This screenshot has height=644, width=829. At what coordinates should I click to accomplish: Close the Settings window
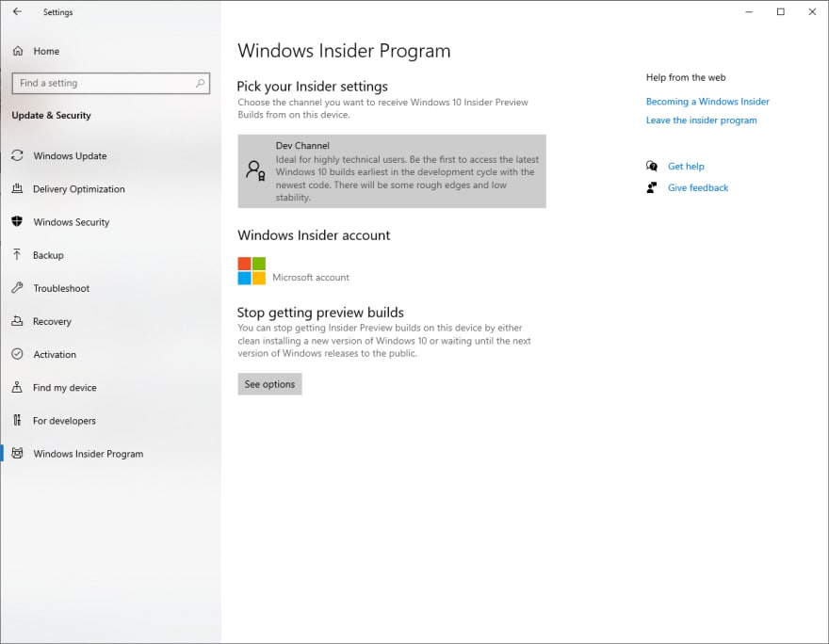tap(812, 11)
